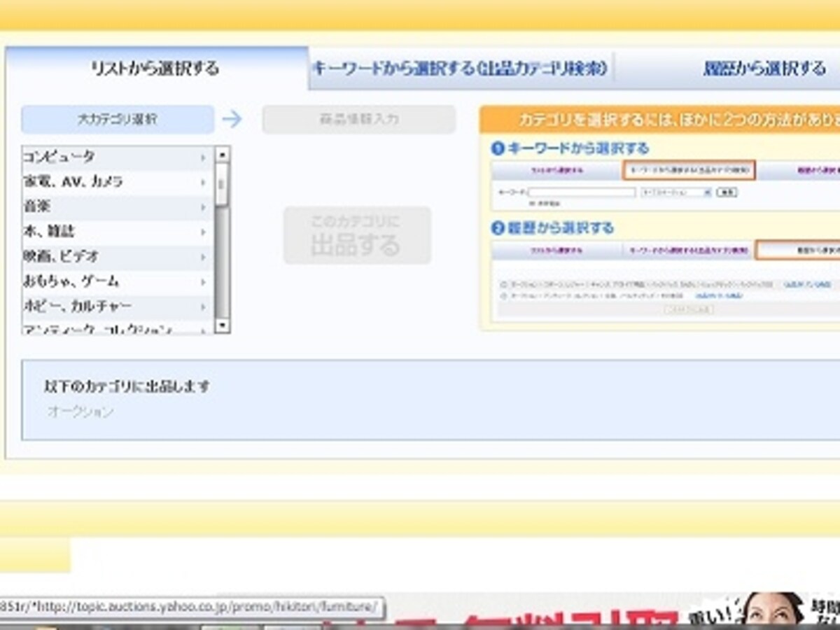Open the 履歴から選択する tab
Viewport: 840px width, 630px height.
tap(764, 69)
